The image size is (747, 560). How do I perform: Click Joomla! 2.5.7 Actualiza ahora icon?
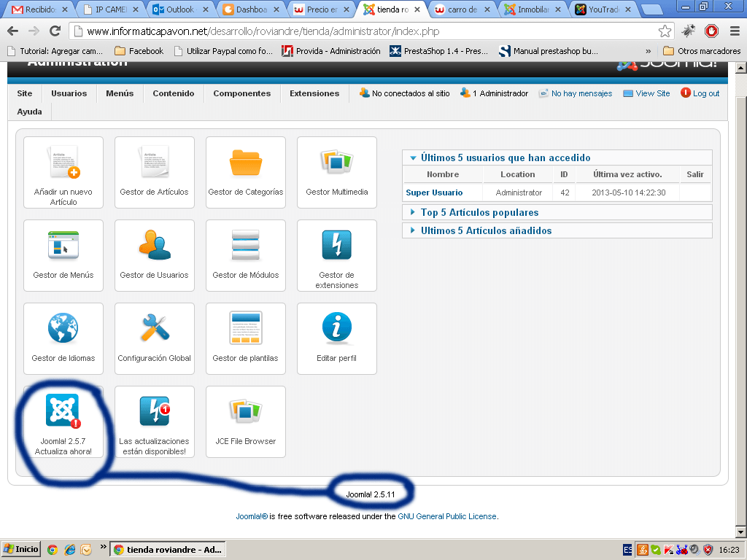pyautogui.click(x=63, y=411)
